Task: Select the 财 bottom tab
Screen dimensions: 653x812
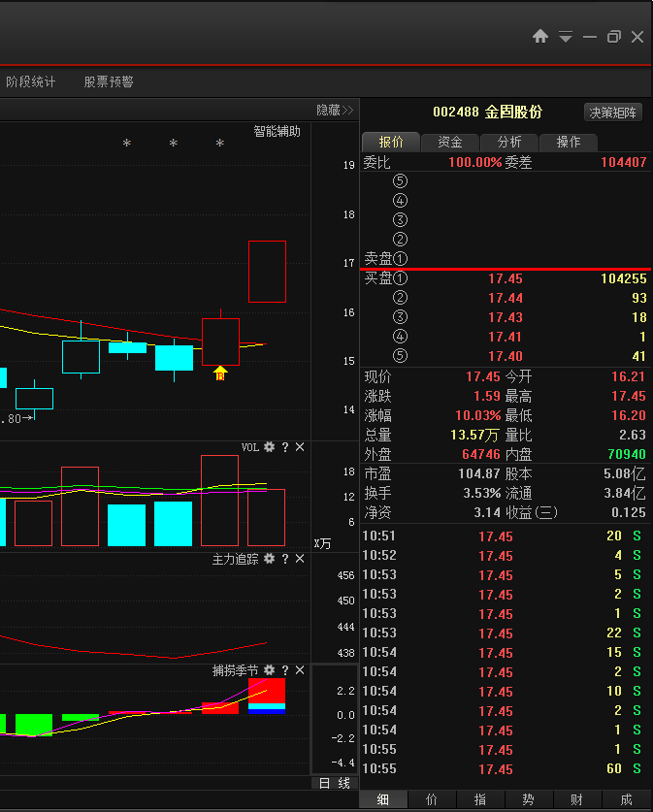Action: pyautogui.click(x=576, y=799)
